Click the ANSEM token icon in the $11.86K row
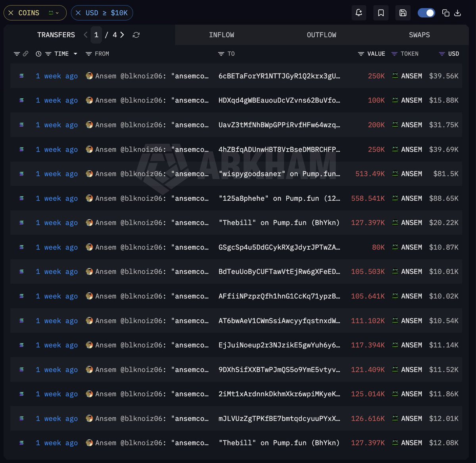The width and height of the screenshot is (476, 463). click(x=395, y=394)
